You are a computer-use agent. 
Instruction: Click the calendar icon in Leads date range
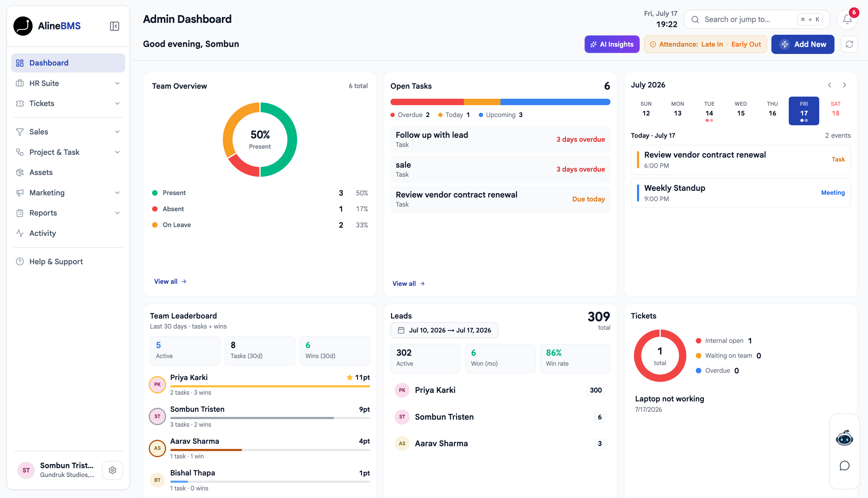[x=401, y=330]
